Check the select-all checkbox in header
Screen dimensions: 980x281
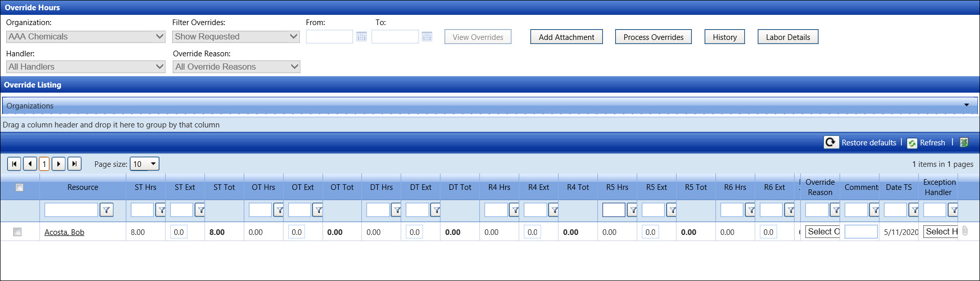(19, 187)
